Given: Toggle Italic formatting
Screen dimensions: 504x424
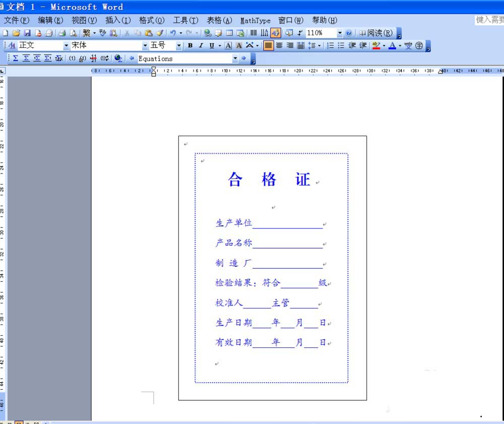Looking at the screenshot, I should tap(201, 46).
